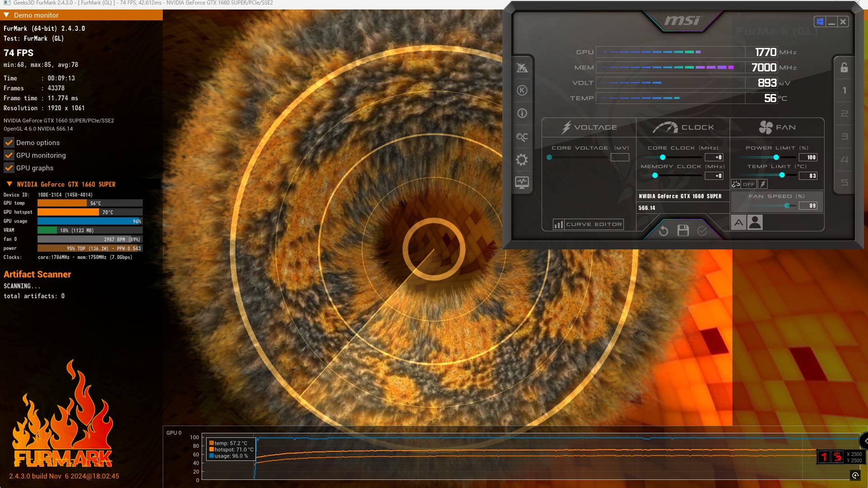Adjust the Temp Limit slider handle
This screenshot has width=868, height=488.
(x=782, y=175)
